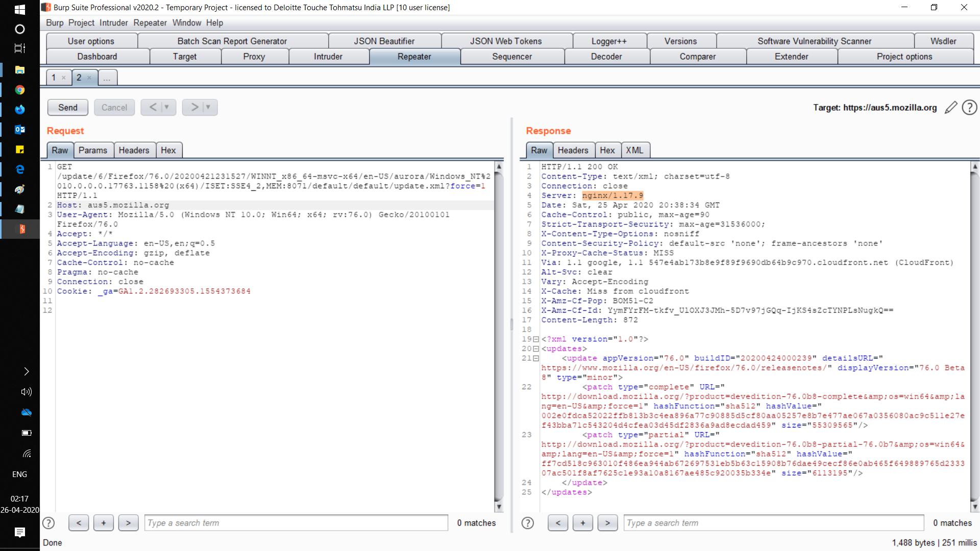This screenshot has width=980, height=551.
Task: Select the Burp Suite icon in the taskbar
Action: (x=19, y=230)
